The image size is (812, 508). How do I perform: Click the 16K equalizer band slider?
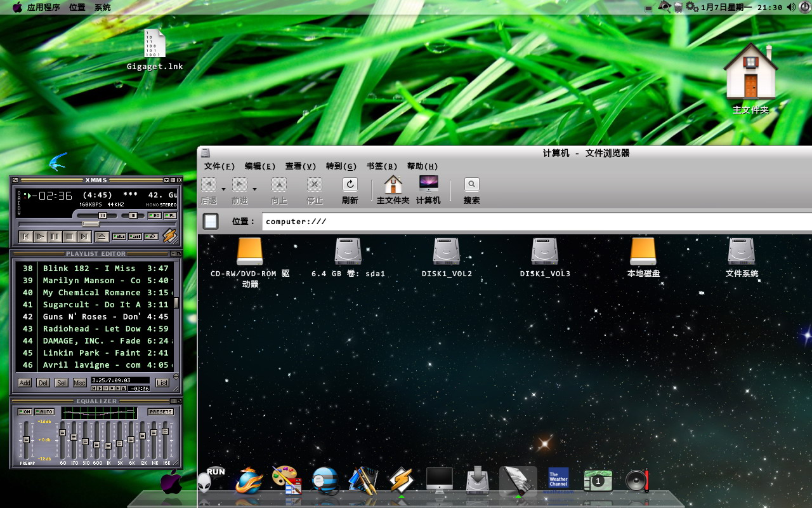click(x=166, y=439)
